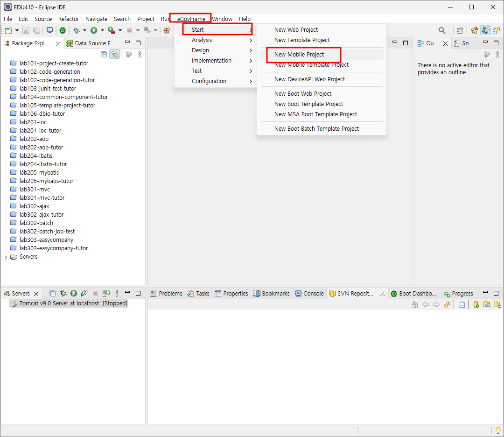The height and width of the screenshot is (437, 504).
Task: Click the Debug bug icon
Action: 76,30
